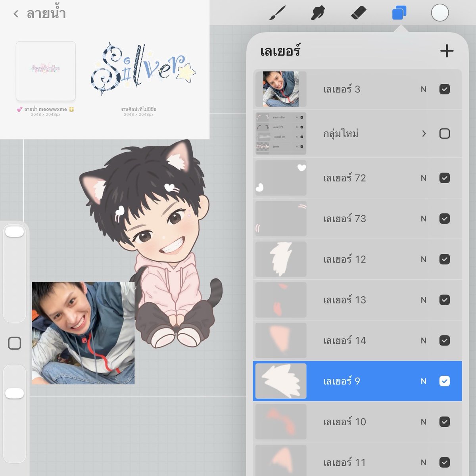
Task: Hide เลเยอร์ 14 visibility checkbox
Action: pyautogui.click(x=445, y=340)
